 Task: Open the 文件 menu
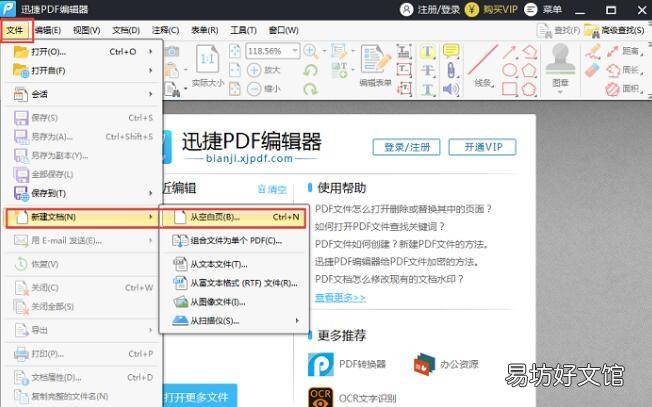[x=15, y=30]
